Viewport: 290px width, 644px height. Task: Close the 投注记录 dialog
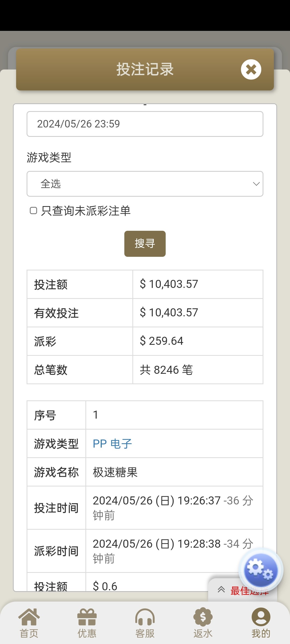(x=251, y=69)
